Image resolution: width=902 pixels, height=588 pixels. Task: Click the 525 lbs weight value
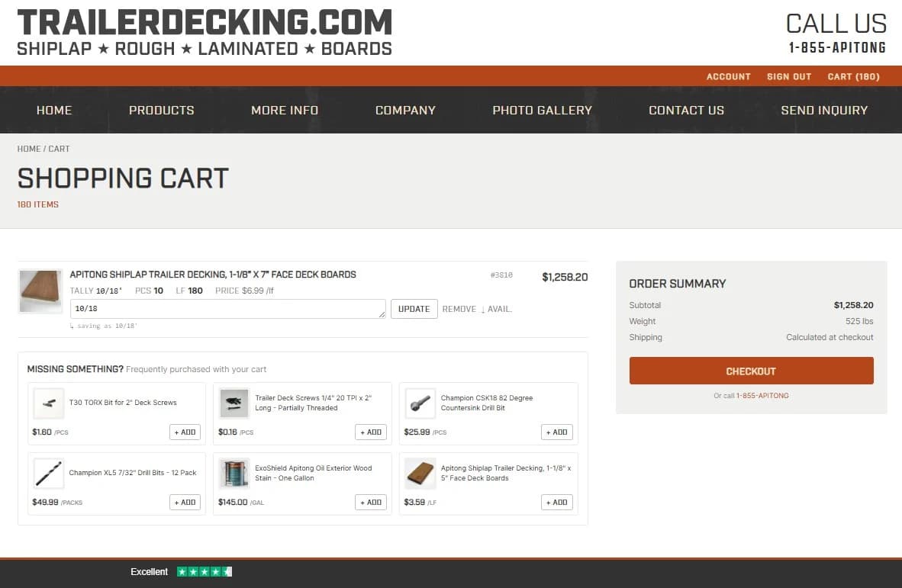coord(859,321)
